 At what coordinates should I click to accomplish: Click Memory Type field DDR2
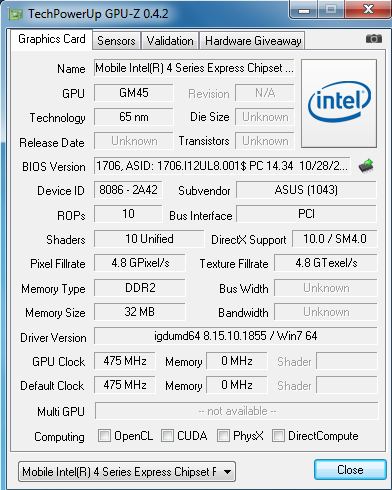click(140, 288)
